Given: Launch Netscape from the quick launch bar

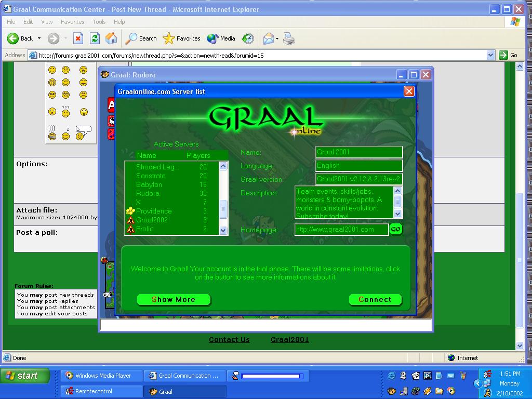Looking at the screenshot, I should pos(428,375).
